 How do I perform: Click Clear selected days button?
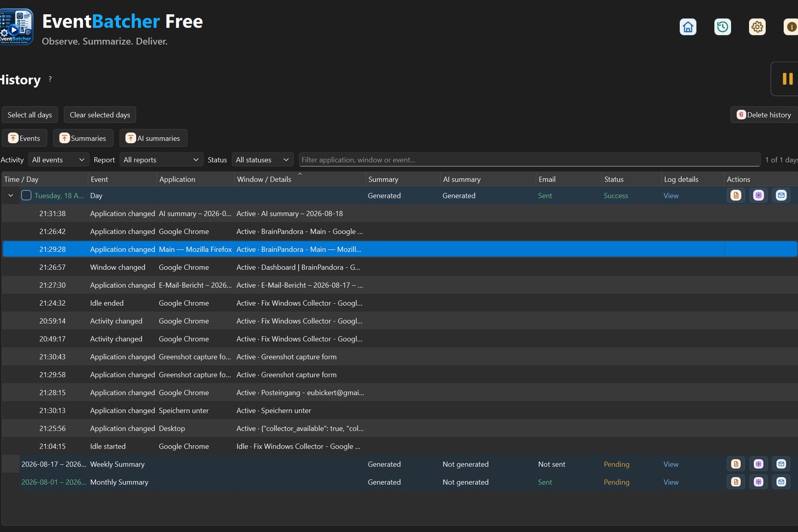coord(100,115)
